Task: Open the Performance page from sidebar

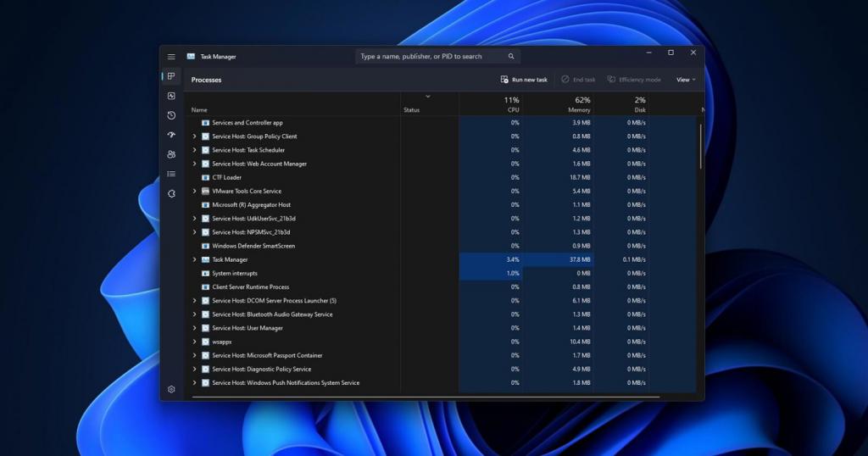Action: pos(171,96)
